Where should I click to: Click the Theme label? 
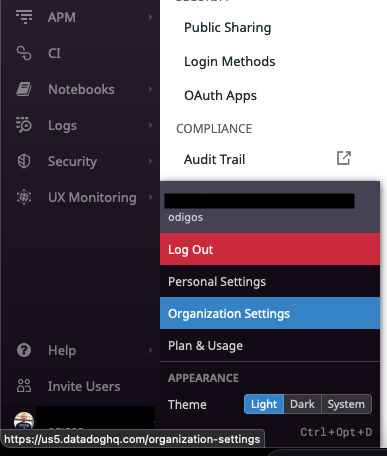187,404
